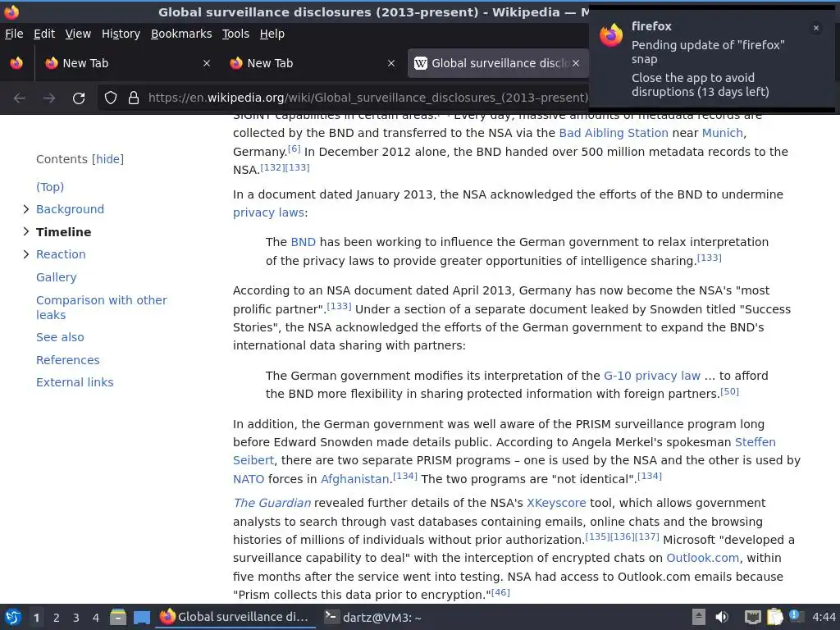The height and width of the screenshot is (630, 840).
Task: Click the update notifier tray icon
Action: coord(796,616)
